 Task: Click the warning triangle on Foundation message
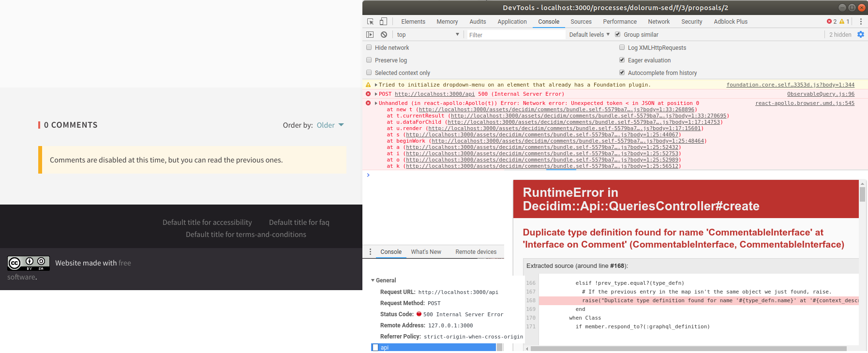[x=368, y=85]
